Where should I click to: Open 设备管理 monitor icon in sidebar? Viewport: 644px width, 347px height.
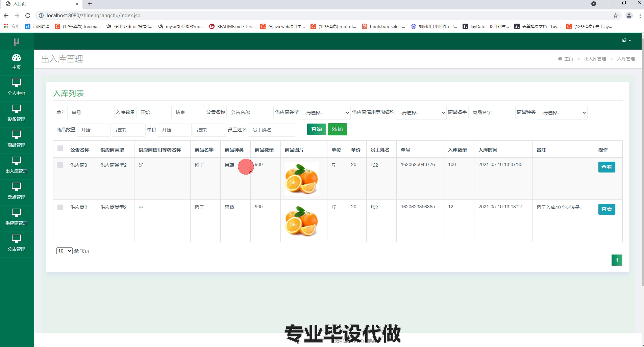[16, 109]
